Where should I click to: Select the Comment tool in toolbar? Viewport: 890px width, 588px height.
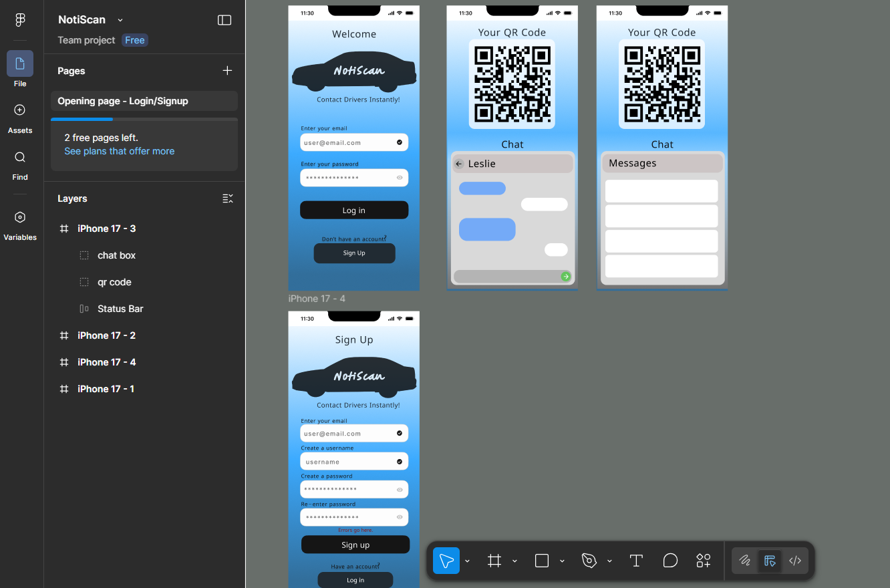click(x=670, y=561)
